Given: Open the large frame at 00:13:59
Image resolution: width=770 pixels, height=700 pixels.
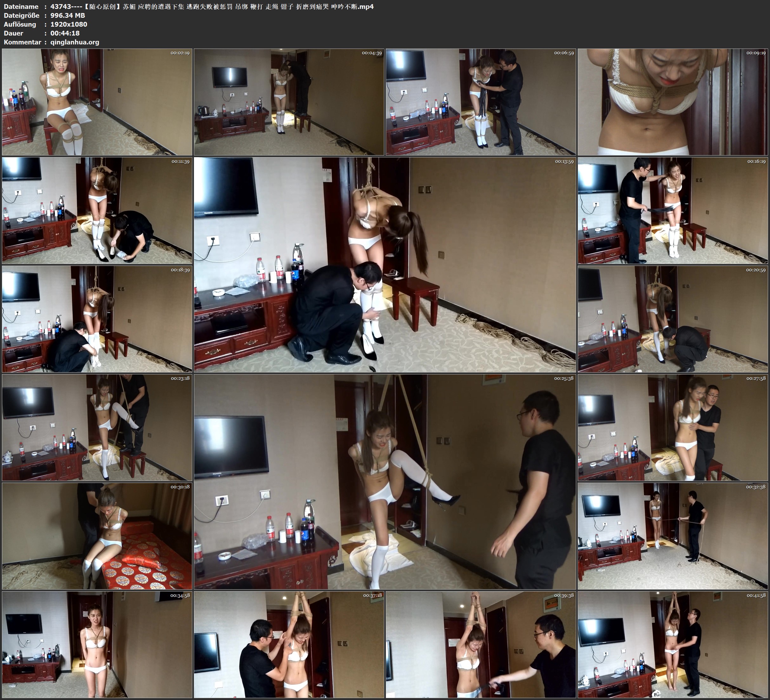Looking at the screenshot, I should pos(385,265).
